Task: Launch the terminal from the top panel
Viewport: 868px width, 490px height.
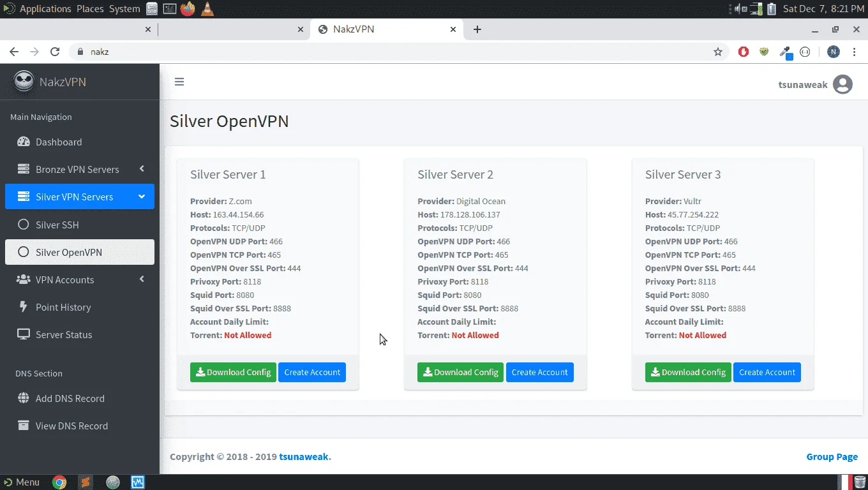Action: click(170, 9)
